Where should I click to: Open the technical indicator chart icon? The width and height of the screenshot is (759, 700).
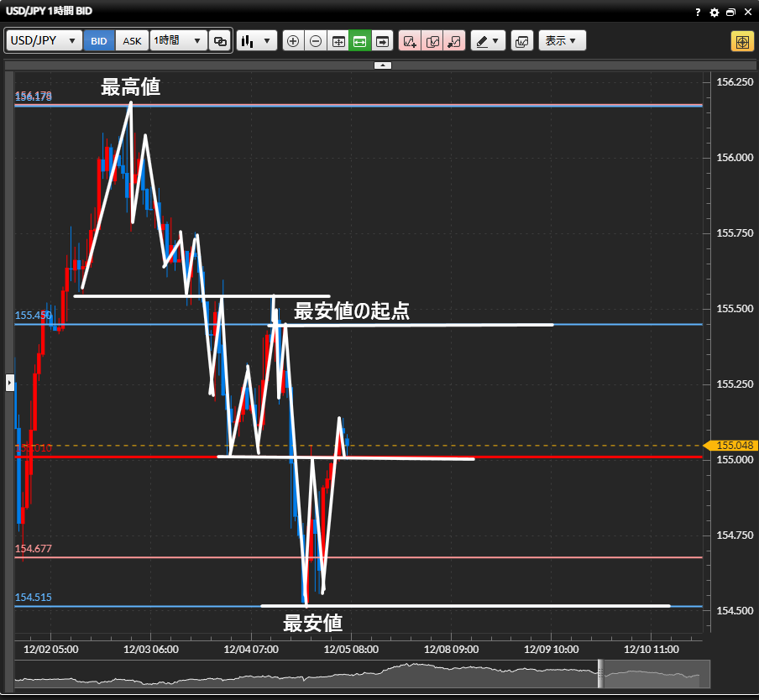[x=521, y=40]
